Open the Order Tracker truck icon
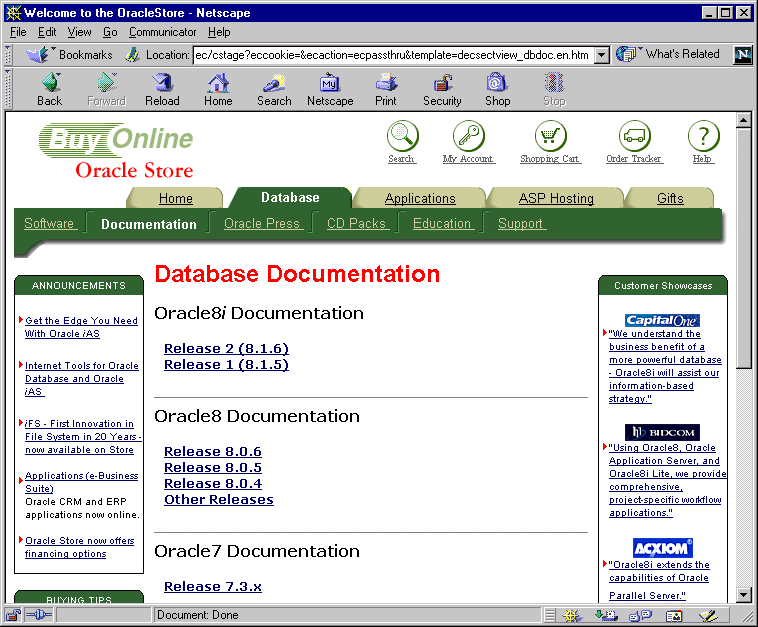The image size is (758, 627). 634,136
